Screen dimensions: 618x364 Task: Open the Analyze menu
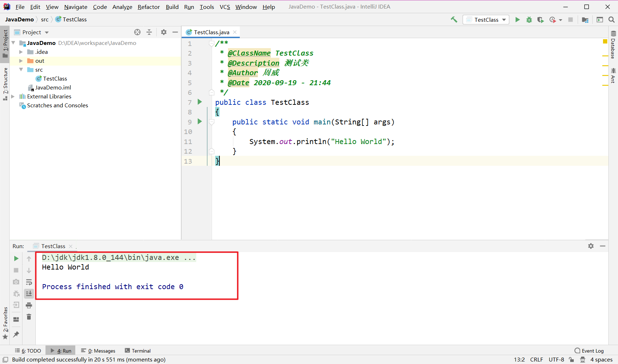(x=122, y=7)
